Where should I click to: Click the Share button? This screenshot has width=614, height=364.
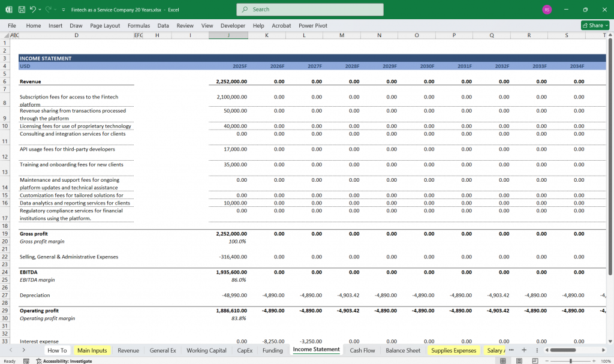coord(592,25)
